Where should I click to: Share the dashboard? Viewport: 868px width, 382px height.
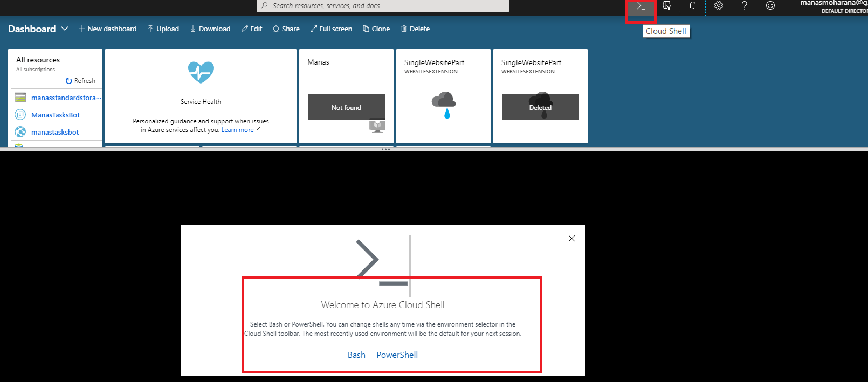pos(286,29)
